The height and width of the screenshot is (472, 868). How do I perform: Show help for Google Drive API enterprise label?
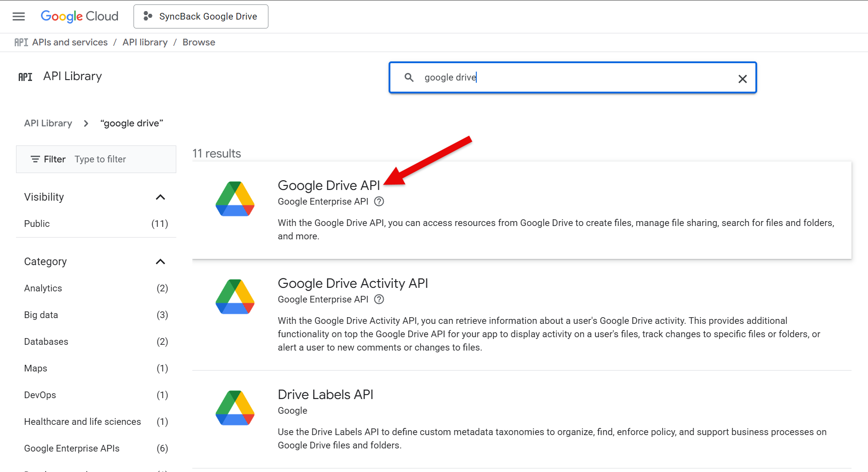[379, 202]
